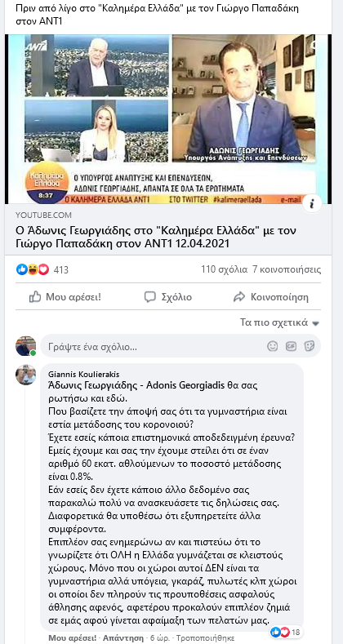Click Giannis Koulierakis avatar picture
Screen dimensions: 343x644
point(26,374)
